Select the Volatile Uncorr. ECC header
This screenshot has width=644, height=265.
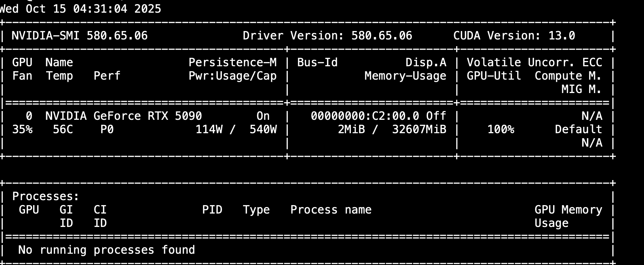(x=534, y=62)
